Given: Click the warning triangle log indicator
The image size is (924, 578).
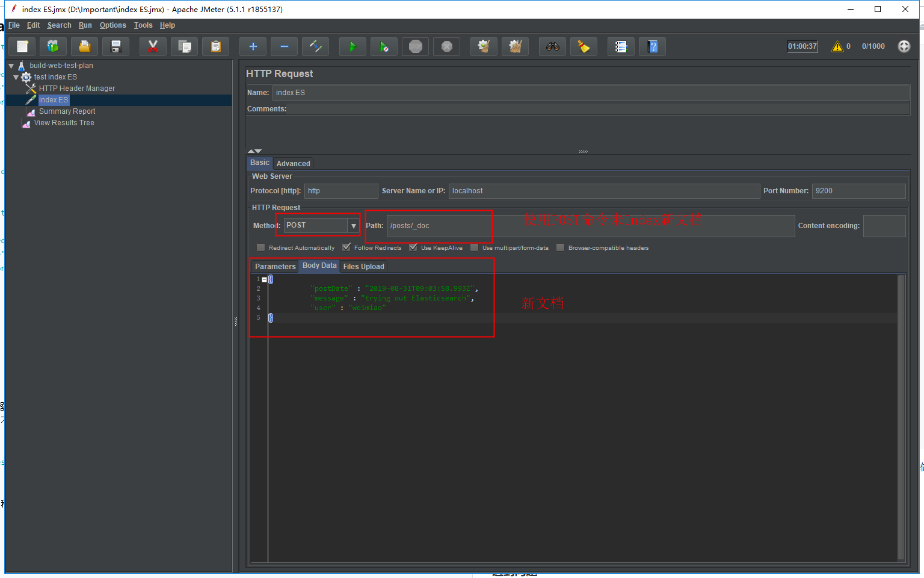Looking at the screenshot, I should [x=837, y=46].
